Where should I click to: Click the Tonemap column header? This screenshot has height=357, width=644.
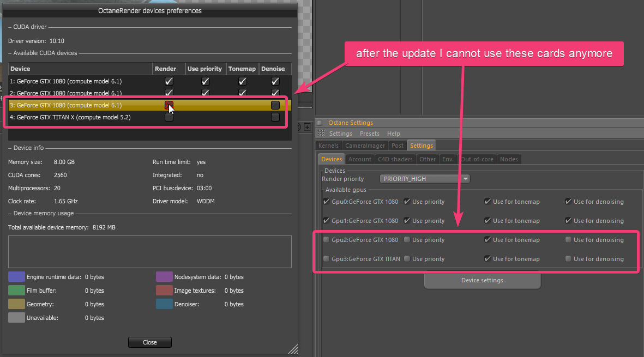tap(242, 69)
